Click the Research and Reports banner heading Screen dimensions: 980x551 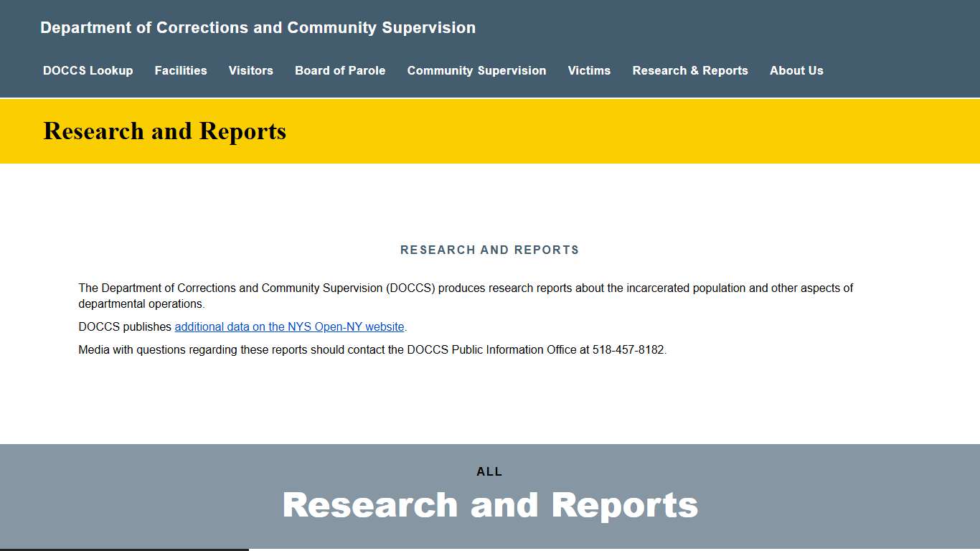pos(164,131)
